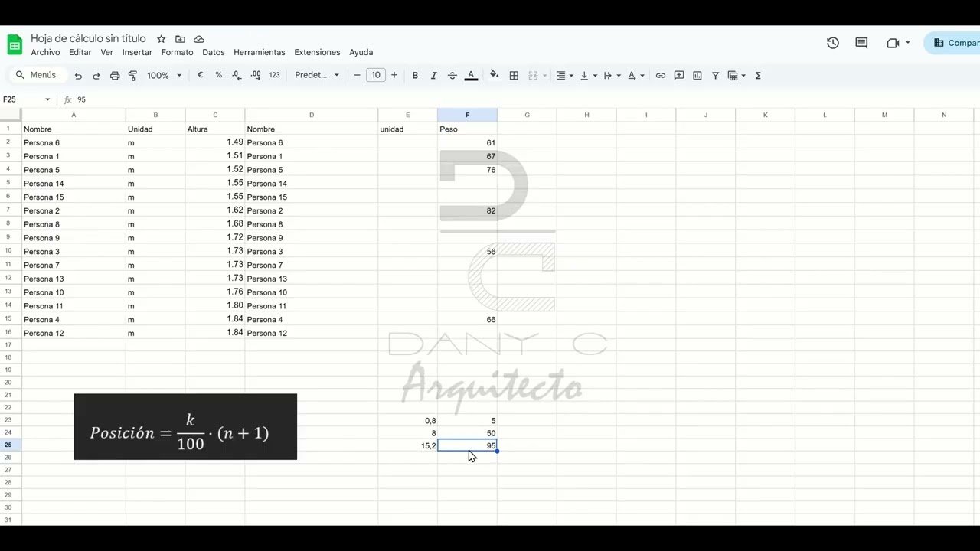This screenshot has width=980, height=551.
Task: Click the video call camera icon
Action: (x=893, y=43)
